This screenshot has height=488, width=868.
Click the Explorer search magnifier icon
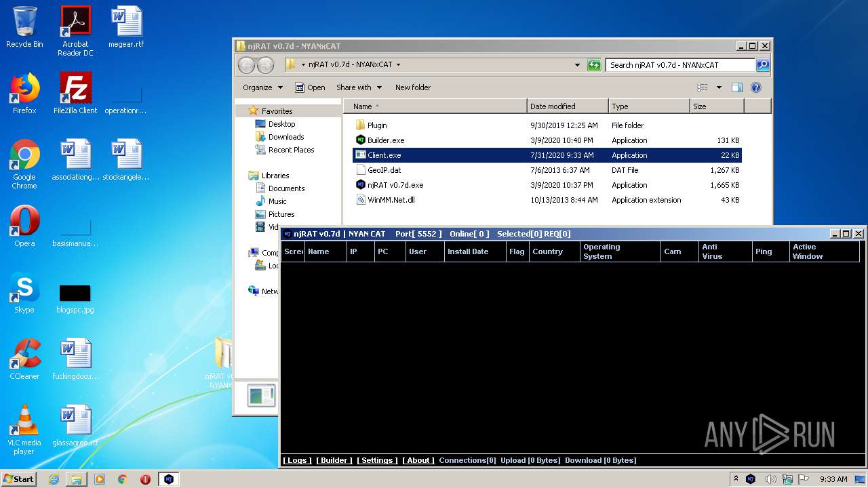coord(763,65)
